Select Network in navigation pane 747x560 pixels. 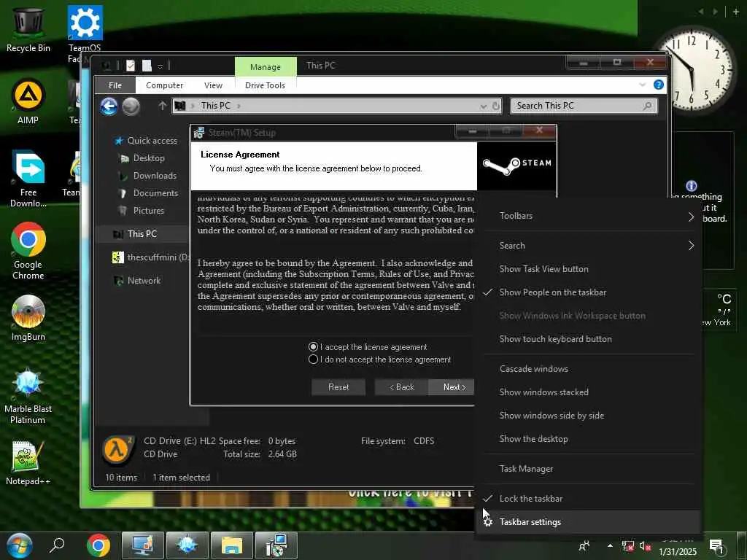(x=138, y=281)
